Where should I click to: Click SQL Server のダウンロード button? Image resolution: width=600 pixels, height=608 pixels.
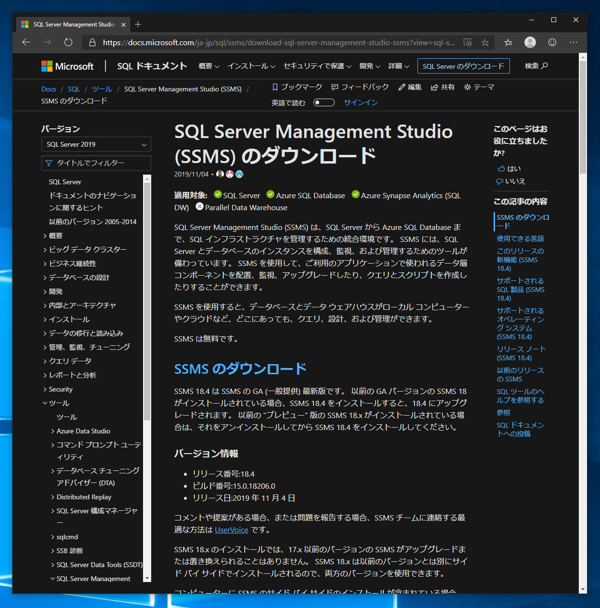pyautogui.click(x=463, y=66)
